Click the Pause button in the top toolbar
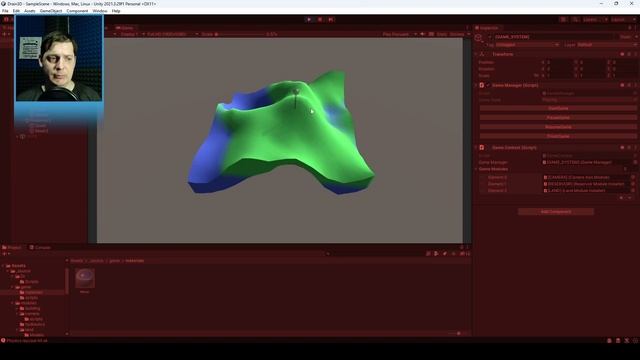This screenshot has width=640, height=360. click(320, 19)
